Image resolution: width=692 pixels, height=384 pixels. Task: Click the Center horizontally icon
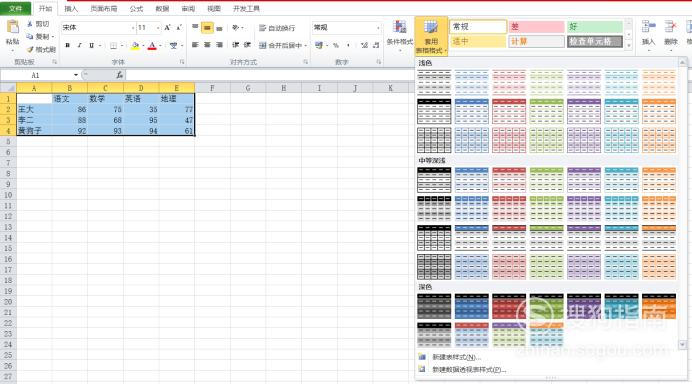(207, 45)
